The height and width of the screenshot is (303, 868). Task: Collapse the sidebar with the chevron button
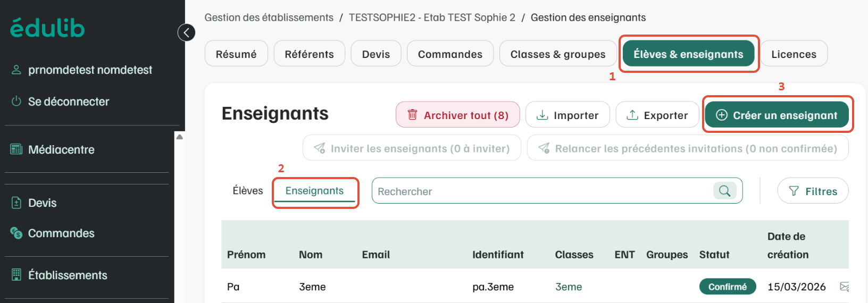[x=186, y=32]
